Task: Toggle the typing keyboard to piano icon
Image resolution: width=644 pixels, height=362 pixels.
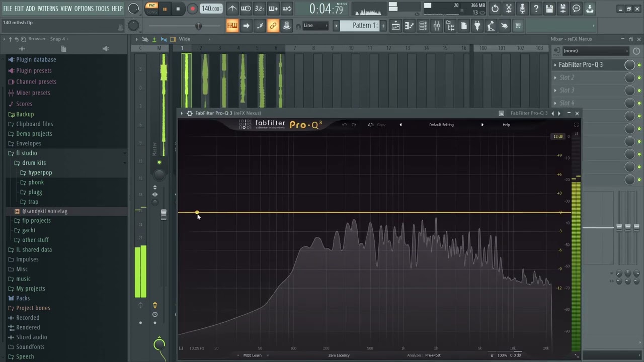Action: 232,26
